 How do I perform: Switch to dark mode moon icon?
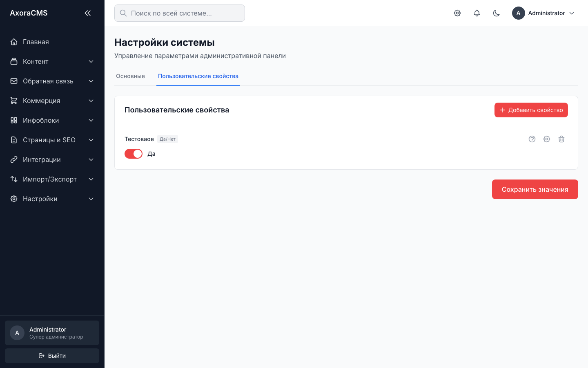(497, 13)
